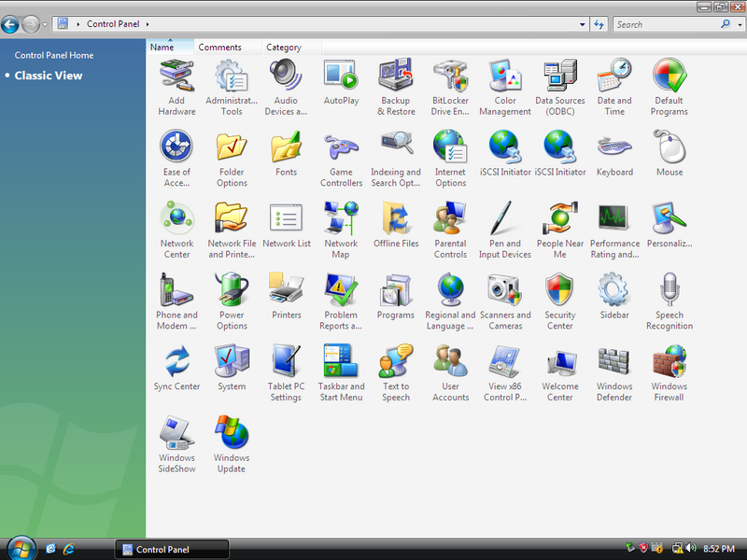This screenshot has width=747, height=560.
Task: Open the Power Options icon
Action: point(232,290)
